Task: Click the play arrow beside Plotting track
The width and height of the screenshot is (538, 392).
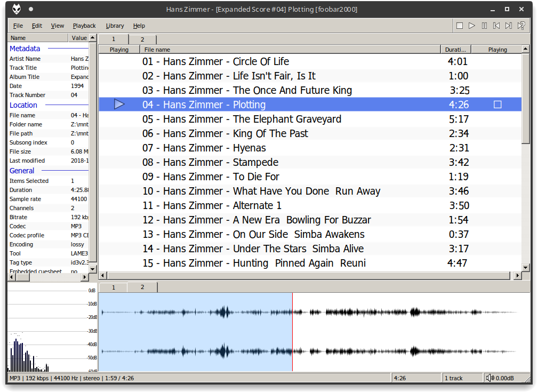Action: 119,105
